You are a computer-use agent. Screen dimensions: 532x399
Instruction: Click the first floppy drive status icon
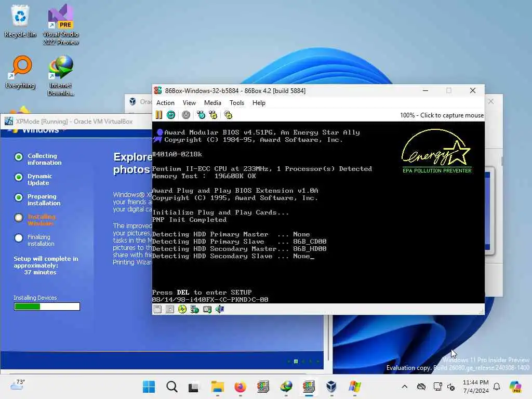pos(157,309)
